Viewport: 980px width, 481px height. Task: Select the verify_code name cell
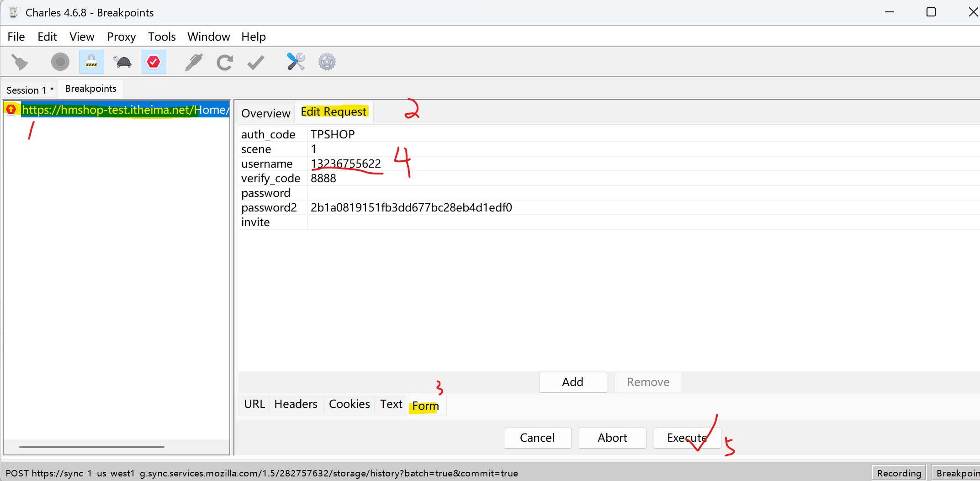pos(272,178)
